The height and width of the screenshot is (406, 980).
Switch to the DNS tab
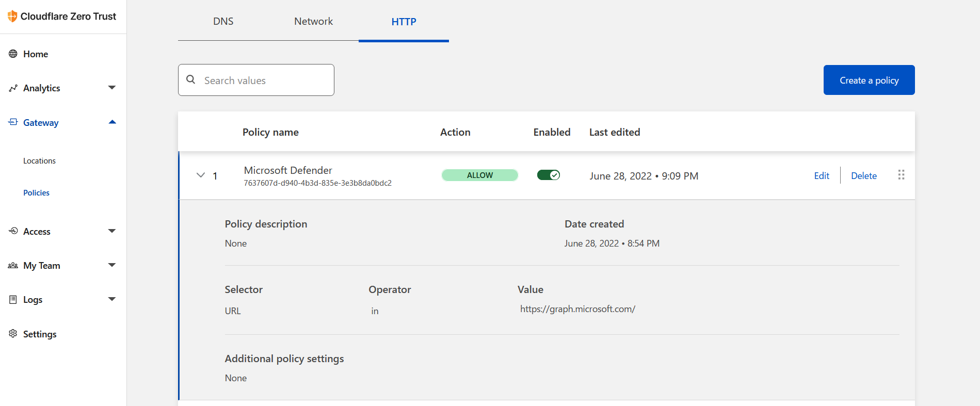click(x=223, y=22)
